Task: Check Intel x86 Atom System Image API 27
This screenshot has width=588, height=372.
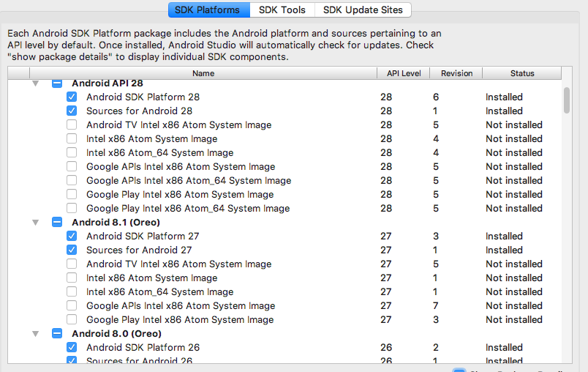Action: click(72, 278)
